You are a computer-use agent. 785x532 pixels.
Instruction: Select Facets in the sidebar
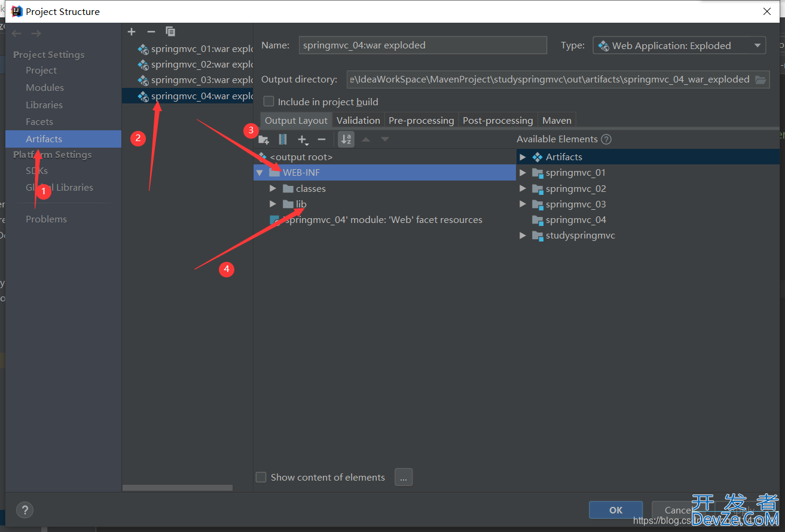click(x=39, y=122)
